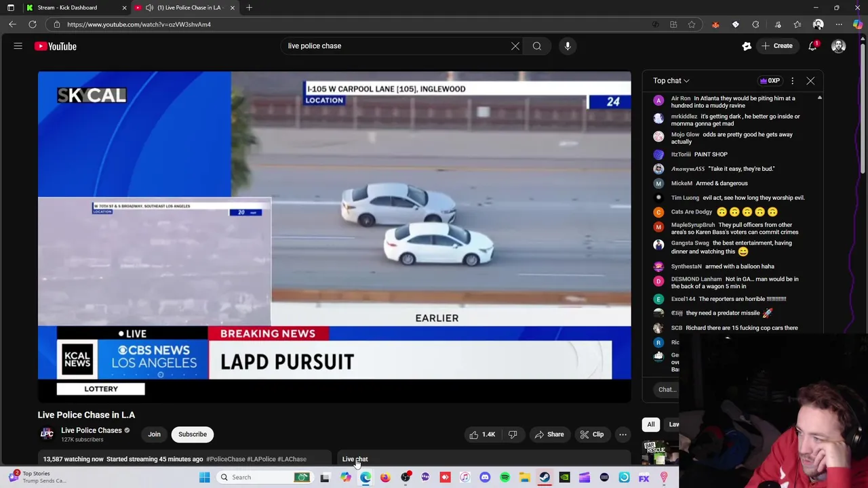This screenshot has width=868, height=488.
Task: Open Top Stories news widget
Action: tap(37, 477)
